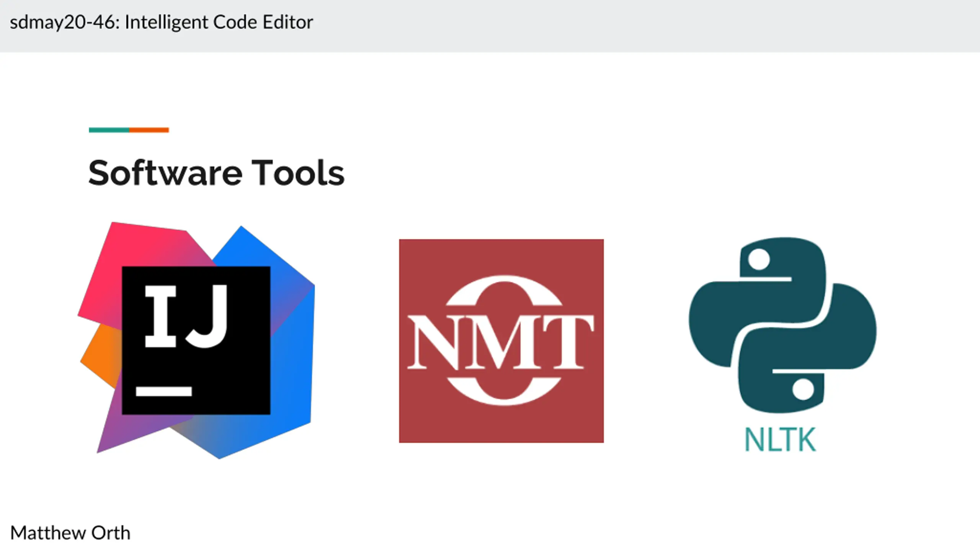The image size is (980, 551).
Task: Click the NLTK text label
Action: (780, 440)
